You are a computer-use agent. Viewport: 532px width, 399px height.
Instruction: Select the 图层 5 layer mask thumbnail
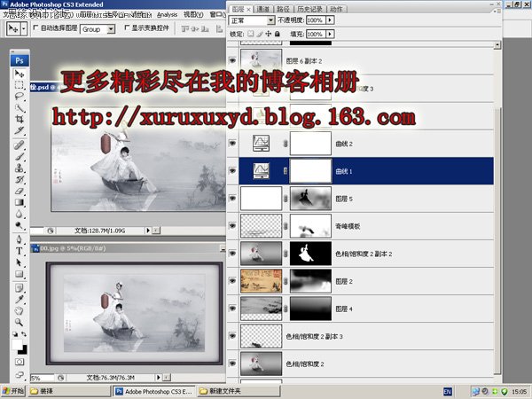click(x=310, y=199)
